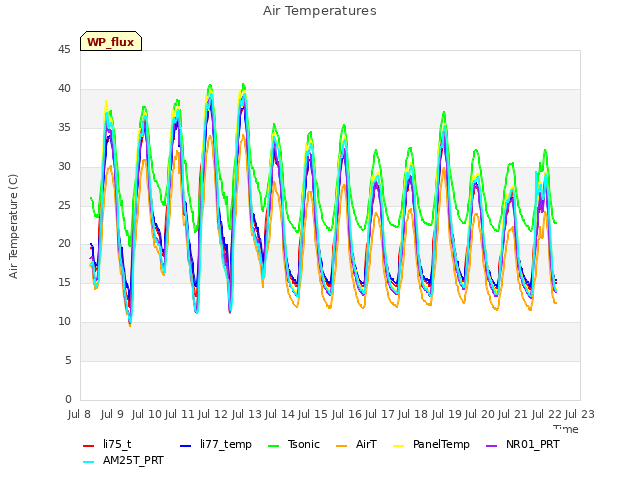The height and width of the screenshot is (480, 640).
Task: Click the 25 y-axis tick label
Action: tap(64, 205)
